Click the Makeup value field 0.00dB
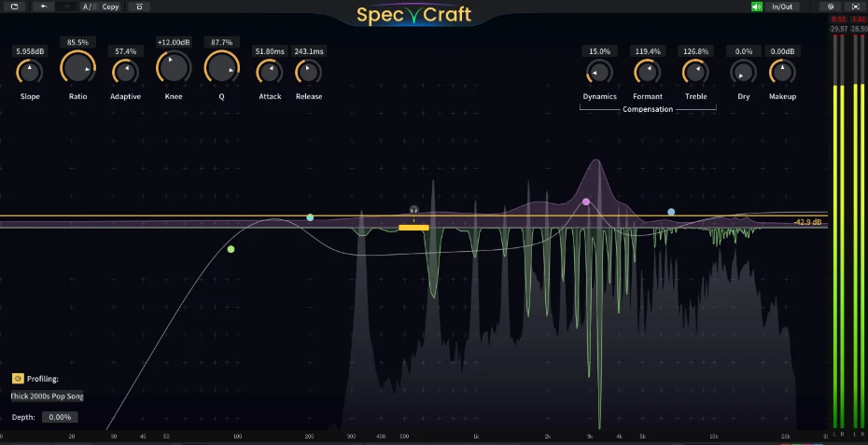The width and height of the screenshot is (868, 445). point(783,51)
